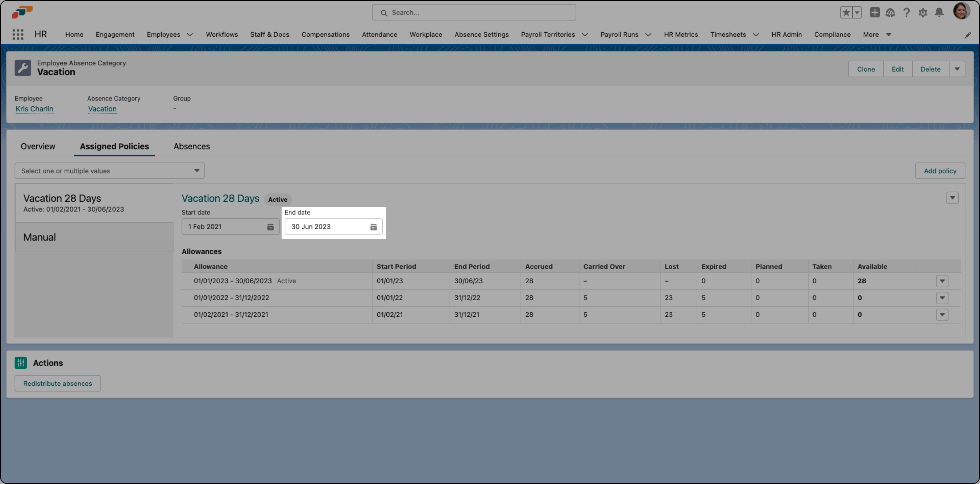Open the App Launcher grid icon
The height and width of the screenshot is (484, 980).
pyautogui.click(x=18, y=34)
